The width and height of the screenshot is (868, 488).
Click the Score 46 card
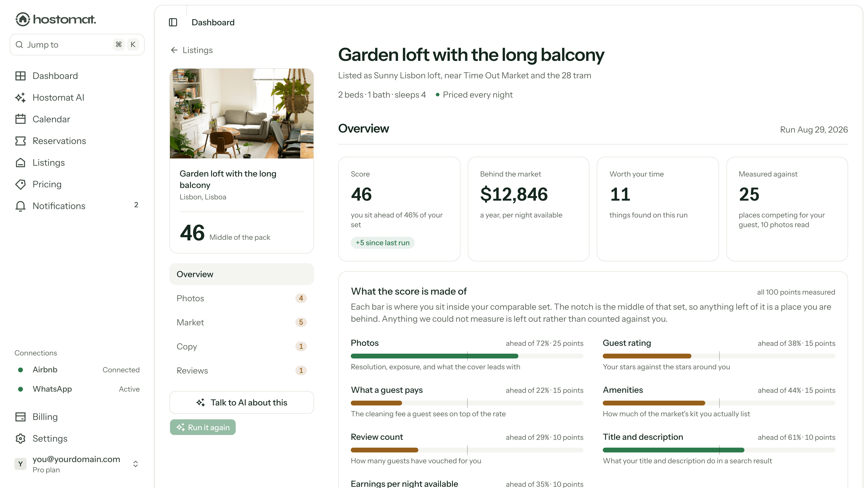(399, 209)
